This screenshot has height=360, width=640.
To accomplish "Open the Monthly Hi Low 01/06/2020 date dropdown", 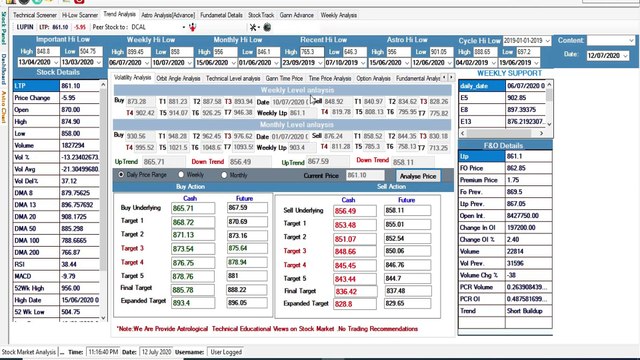I will point(276,63).
